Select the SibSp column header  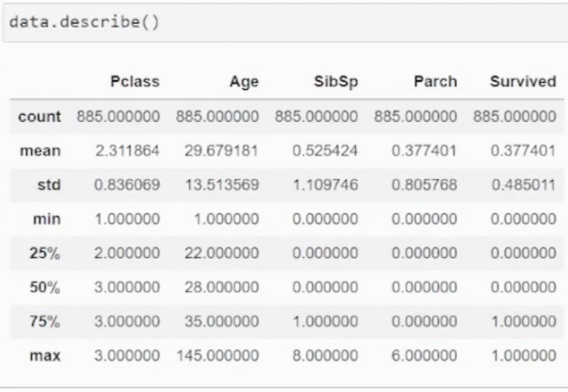click(336, 82)
